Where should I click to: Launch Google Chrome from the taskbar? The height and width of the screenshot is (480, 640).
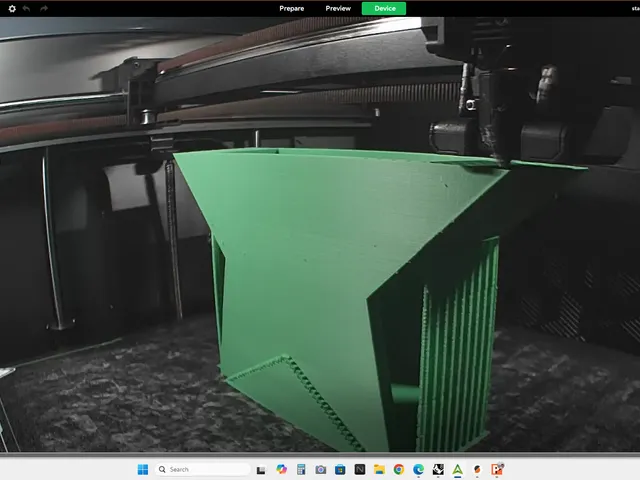[399, 469]
